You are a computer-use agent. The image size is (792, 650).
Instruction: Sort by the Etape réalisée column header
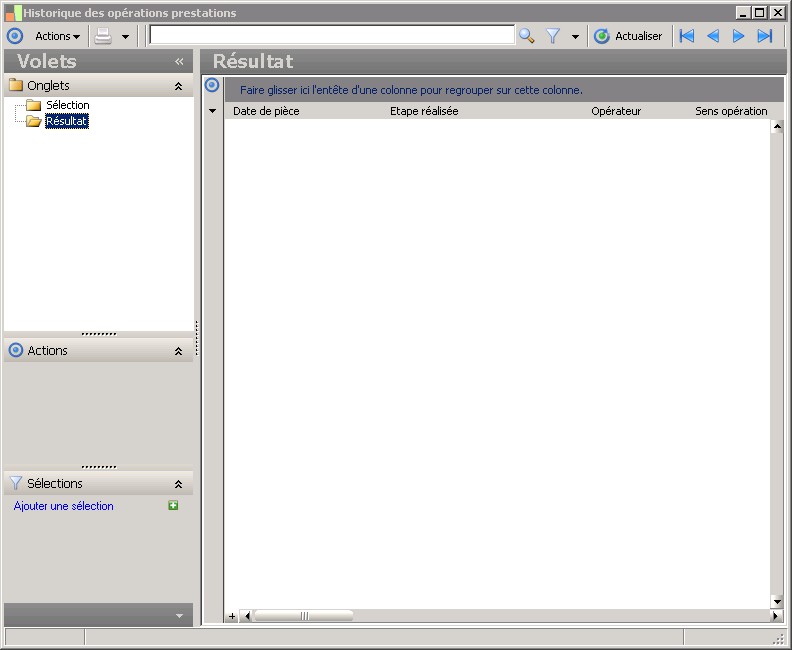[x=424, y=111]
